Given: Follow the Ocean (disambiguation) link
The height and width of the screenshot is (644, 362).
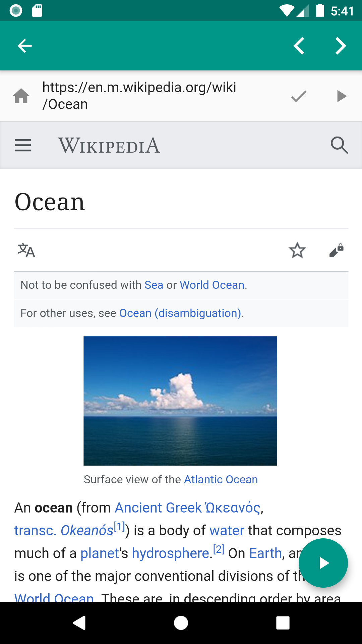Looking at the screenshot, I should [x=180, y=313].
